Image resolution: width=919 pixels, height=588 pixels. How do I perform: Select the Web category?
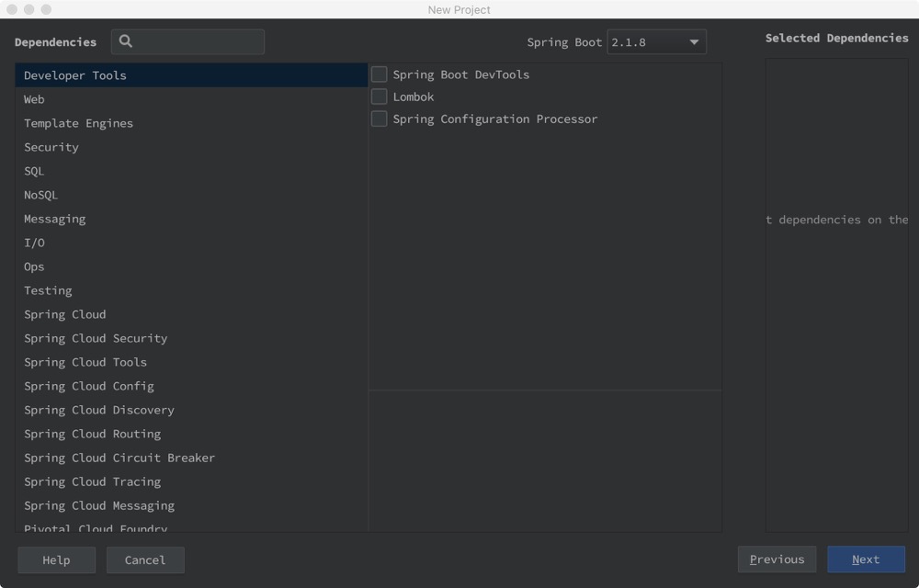(x=34, y=99)
